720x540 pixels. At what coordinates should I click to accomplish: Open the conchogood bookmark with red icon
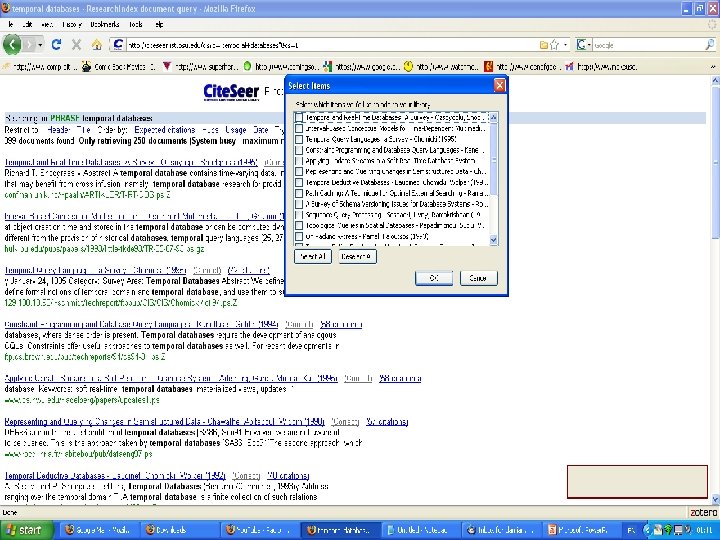pyautogui.click(x=522, y=67)
